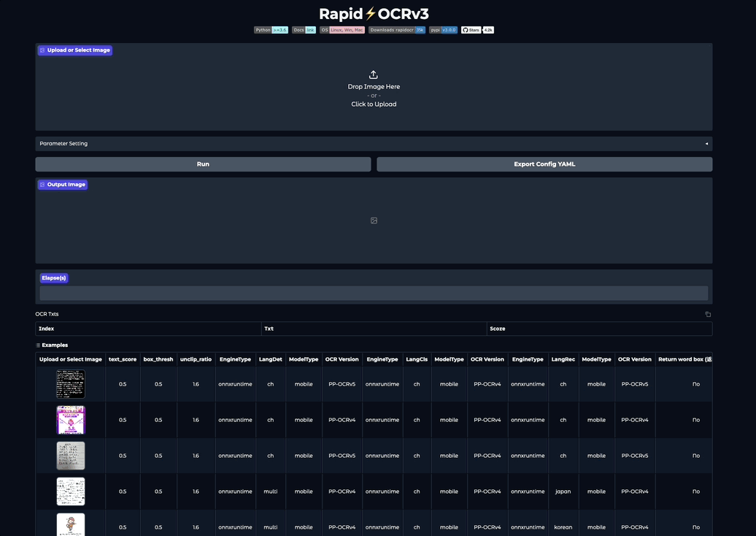Select PP-OCRv5 in the first example row

[x=342, y=383]
